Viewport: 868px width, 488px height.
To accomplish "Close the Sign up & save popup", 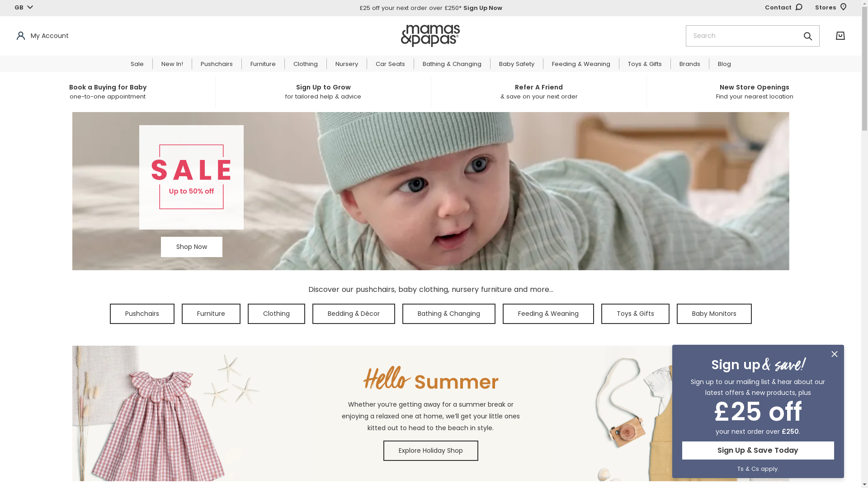I will [x=834, y=354].
